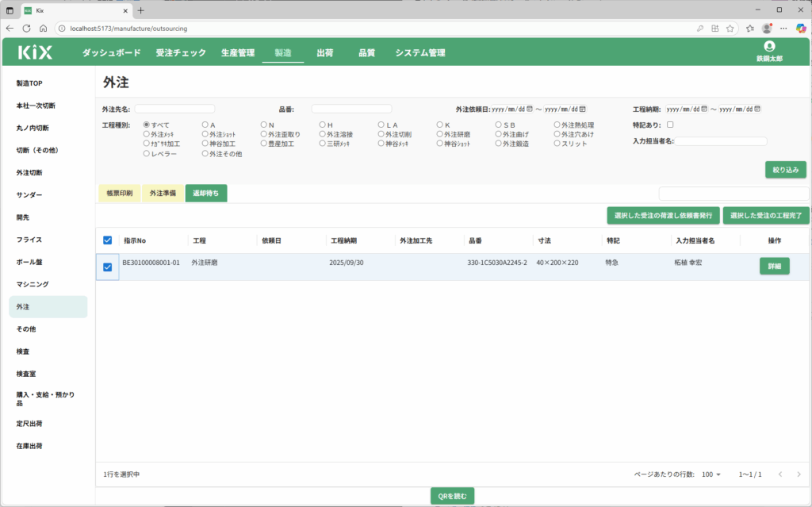The height and width of the screenshot is (507, 812).
Task: Click the 絞り込み filter button
Action: 785,169
